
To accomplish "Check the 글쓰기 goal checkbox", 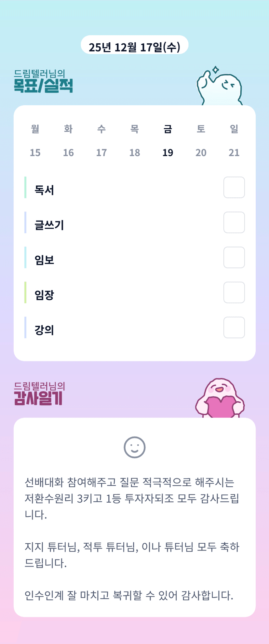I will click(234, 222).
